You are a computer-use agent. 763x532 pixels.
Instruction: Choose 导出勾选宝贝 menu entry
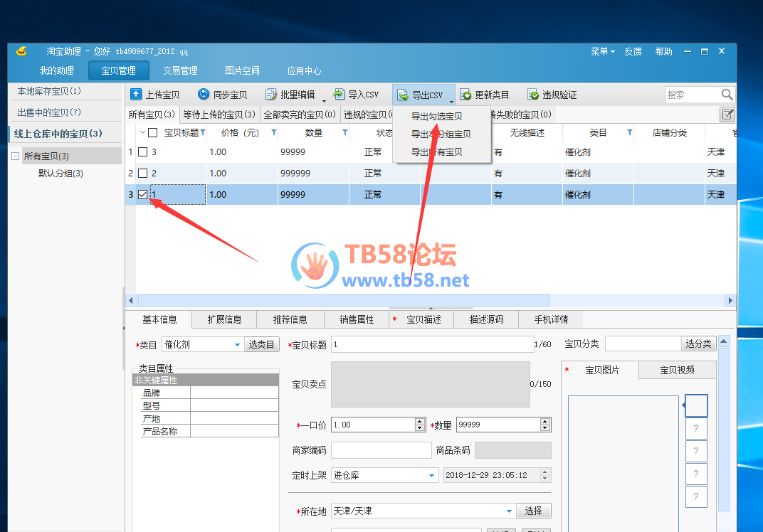tap(436, 116)
